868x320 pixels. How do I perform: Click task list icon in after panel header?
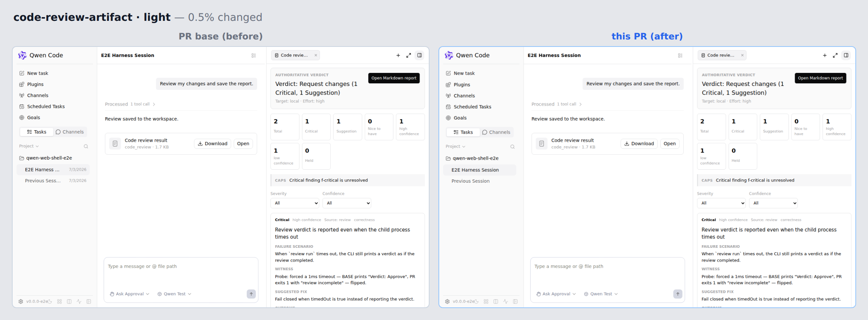(x=680, y=55)
